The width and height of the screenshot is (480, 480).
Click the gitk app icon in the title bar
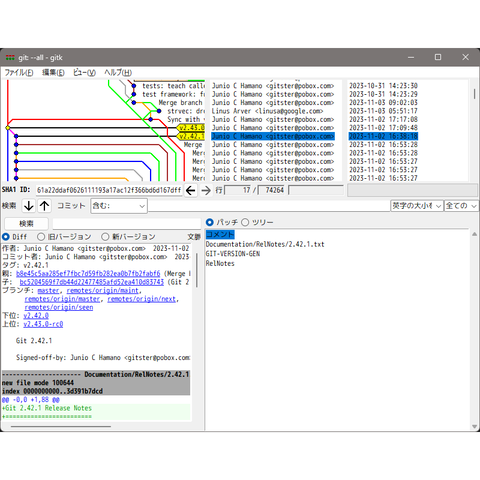pos(10,58)
